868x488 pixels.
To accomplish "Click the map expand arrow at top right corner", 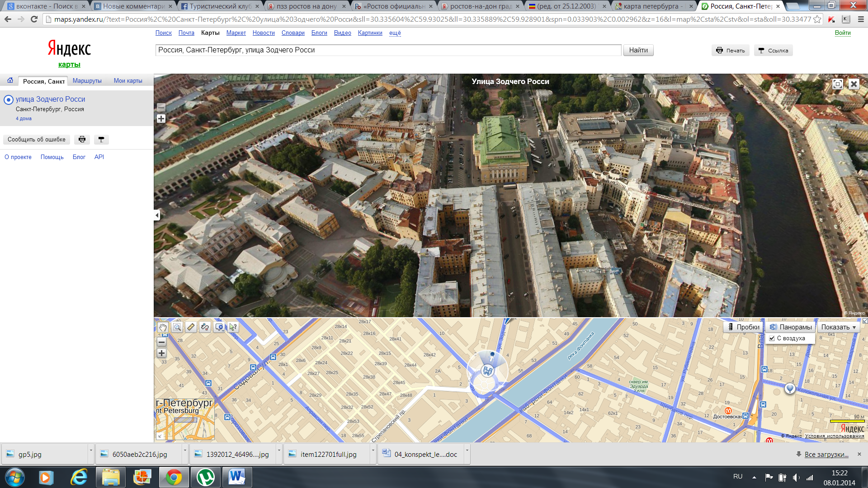I will [x=865, y=321].
